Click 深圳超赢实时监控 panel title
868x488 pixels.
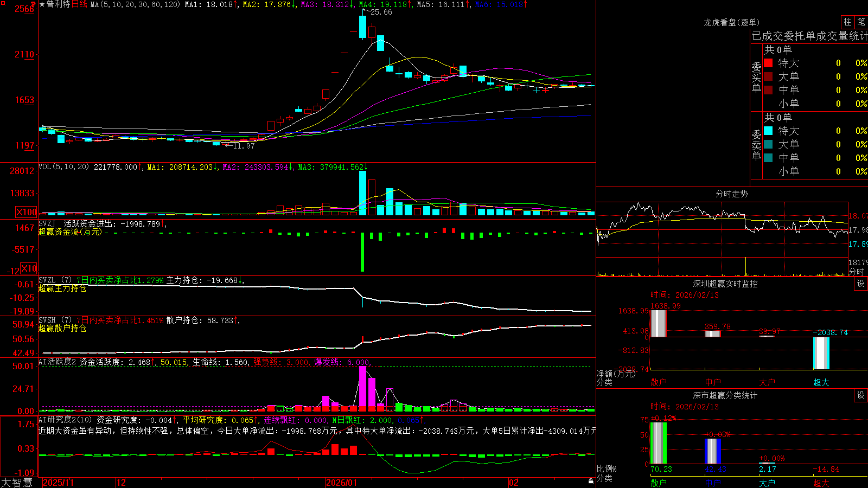click(x=725, y=284)
